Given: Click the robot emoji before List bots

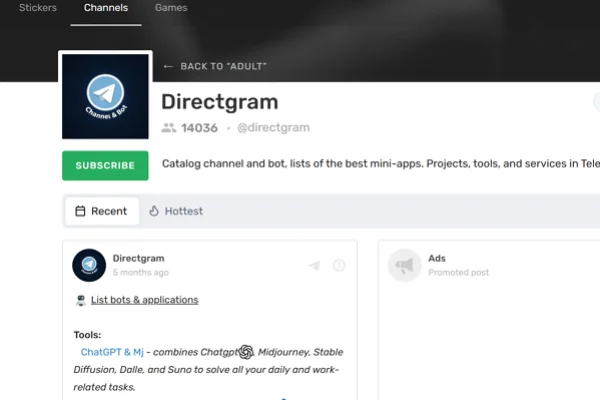Looking at the screenshot, I should coord(81,300).
